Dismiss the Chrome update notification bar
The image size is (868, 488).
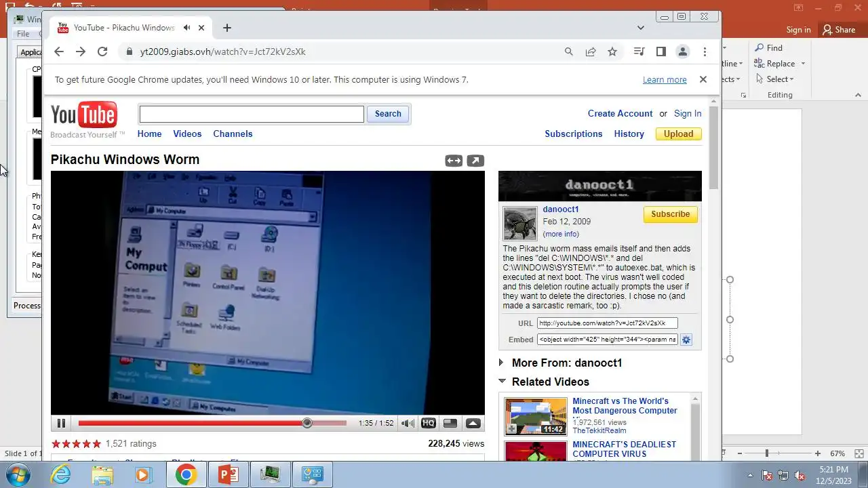(703, 79)
